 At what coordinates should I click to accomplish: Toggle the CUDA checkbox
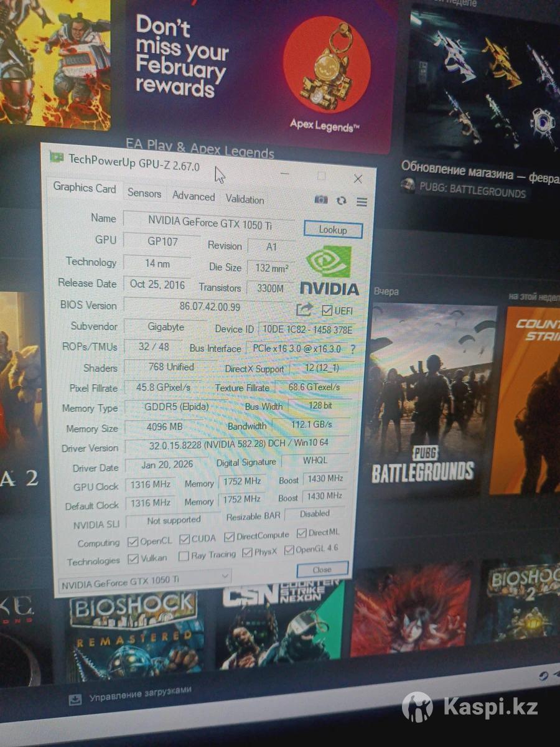(185, 538)
